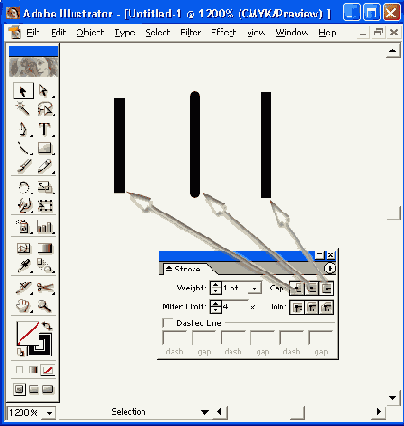This screenshot has height=426, width=404.
Task: Choose the Magic Wand tool
Action: click(x=23, y=109)
